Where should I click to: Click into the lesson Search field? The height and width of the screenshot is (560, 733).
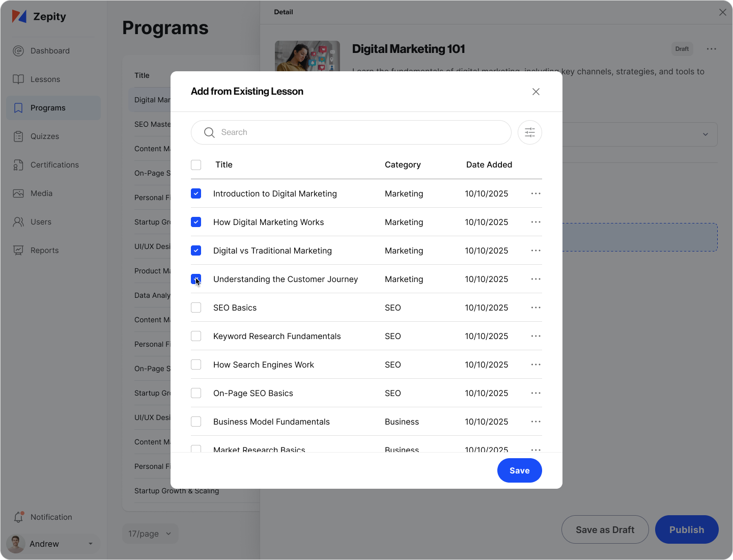(356, 132)
